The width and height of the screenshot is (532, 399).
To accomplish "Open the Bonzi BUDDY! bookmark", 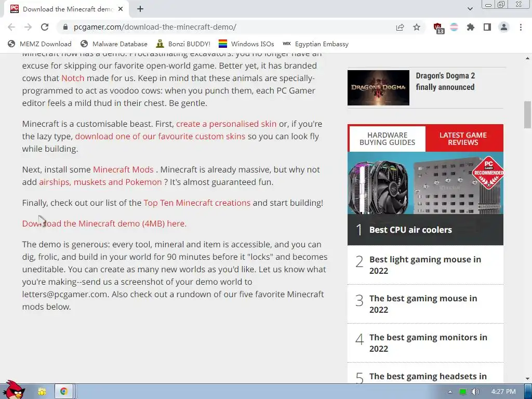I will pyautogui.click(x=183, y=44).
